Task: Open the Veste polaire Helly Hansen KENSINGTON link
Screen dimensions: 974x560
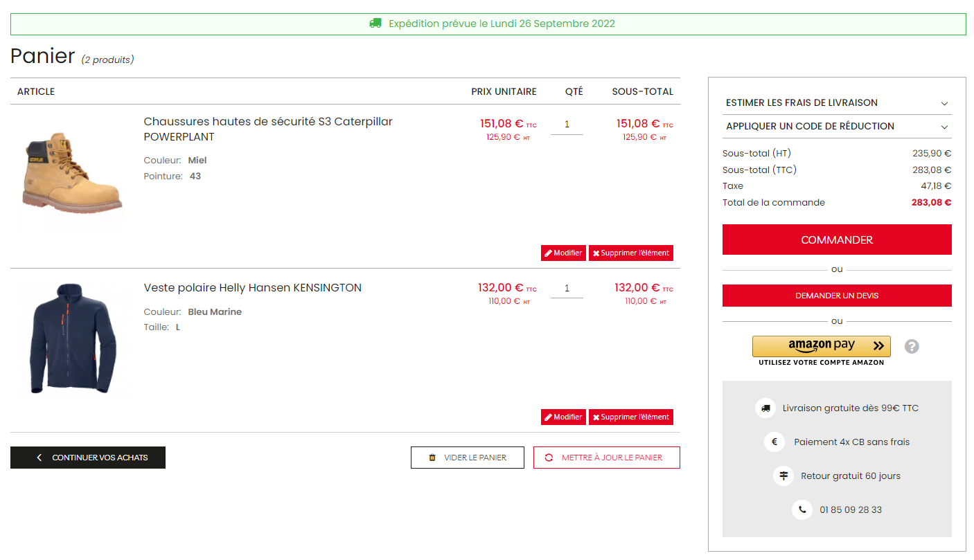Action: tap(253, 288)
